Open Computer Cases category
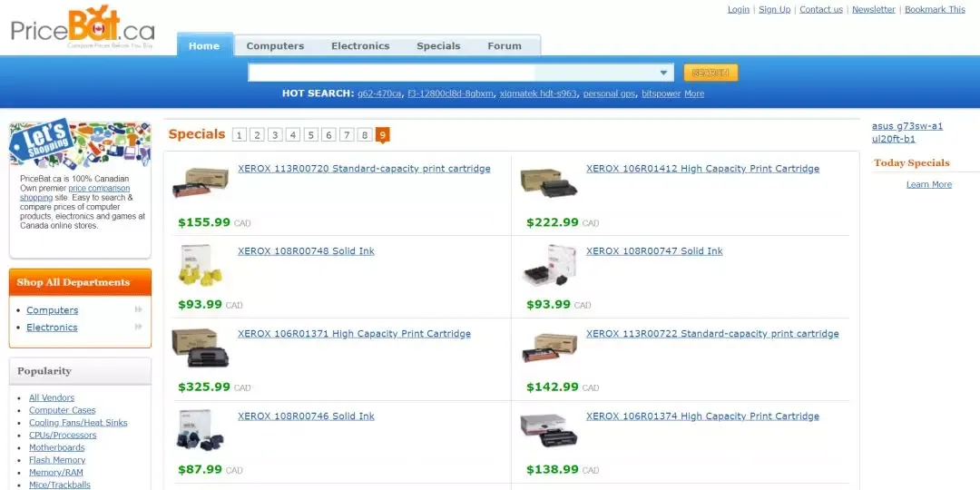The image size is (980, 490). tap(62, 410)
